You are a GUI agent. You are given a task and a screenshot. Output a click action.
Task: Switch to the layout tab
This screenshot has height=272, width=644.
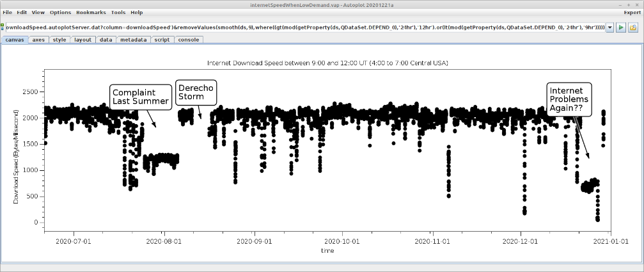tap(83, 40)
